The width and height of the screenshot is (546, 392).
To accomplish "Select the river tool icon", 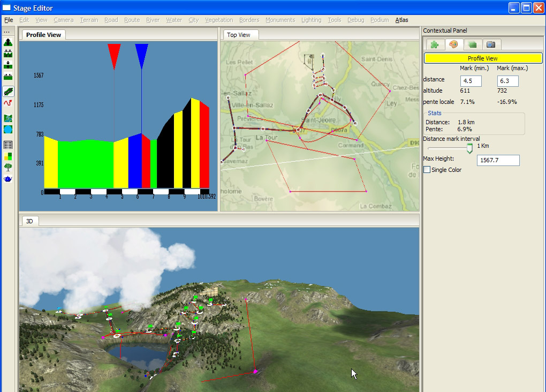I will pos(8,118).
